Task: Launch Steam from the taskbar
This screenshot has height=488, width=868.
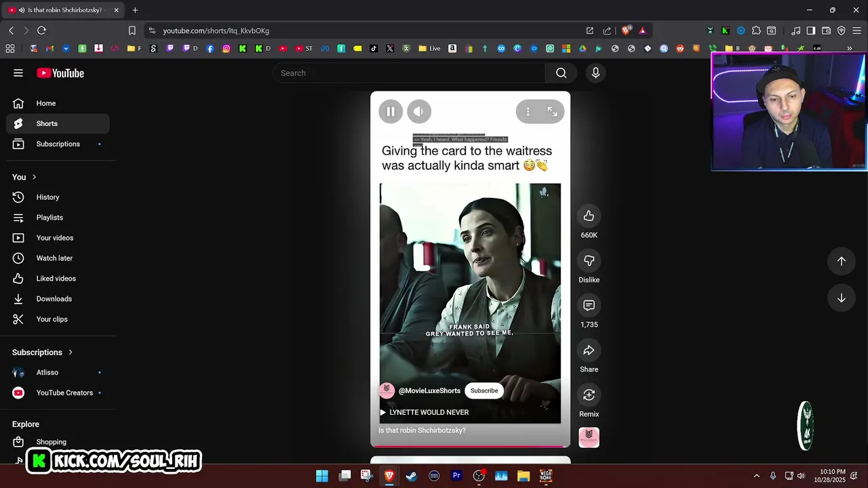Action: pyautogui.click(x=412, y=476)
